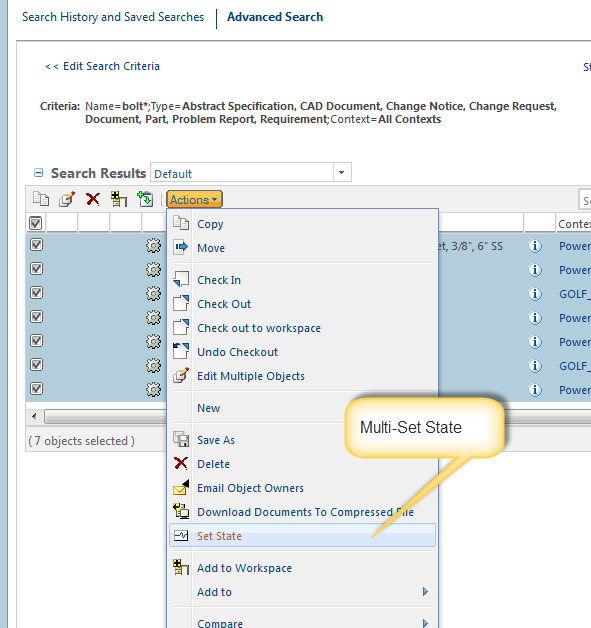
Task: Click the Edit Search Criteria link
Action: click(103, 66)
